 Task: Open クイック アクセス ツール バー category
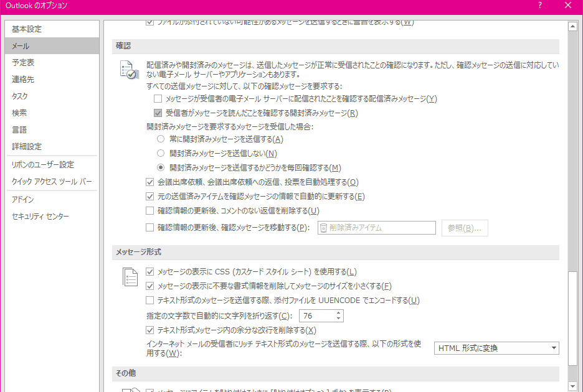(x=52, y=181)
